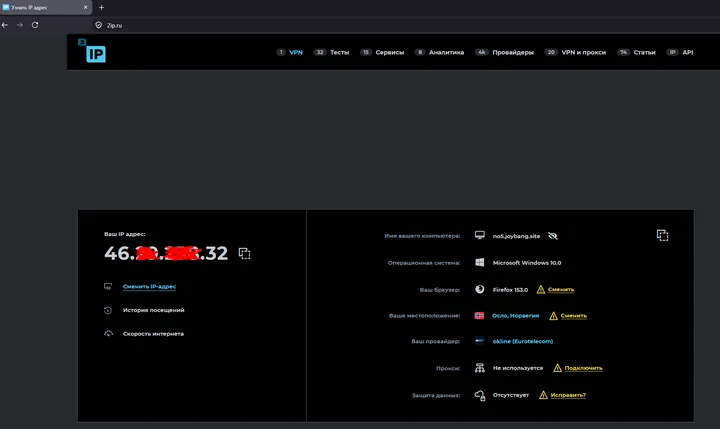
Task: Click the proxy network icon
Action: 479,368
